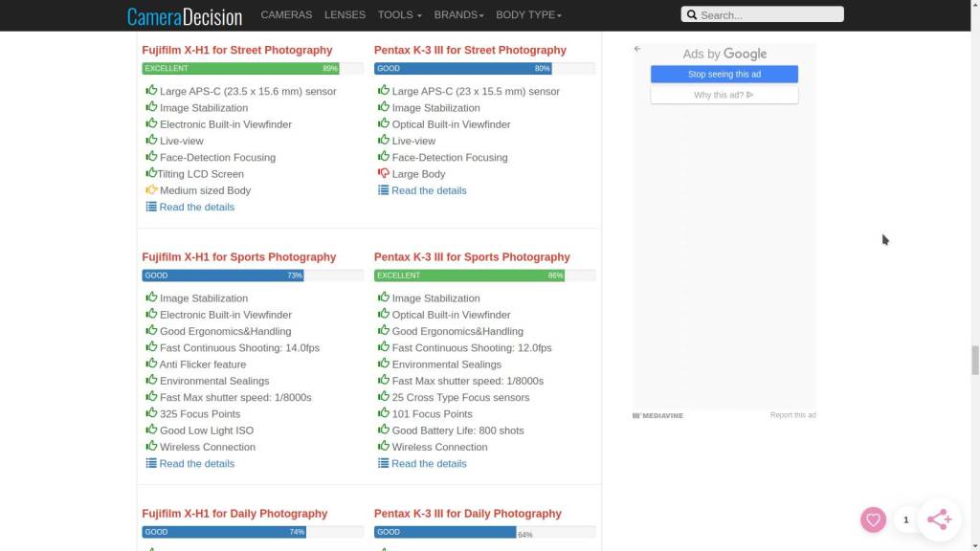
Task: Open Fujifilm X-H1 for Daily Photography heading
Action: tap(234, 514)
